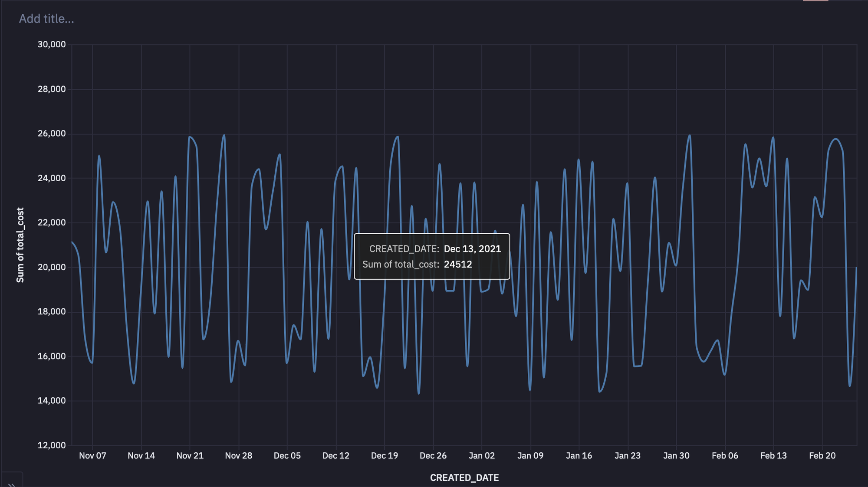Image resolution: width=868 pixels, height=487 pixels.
Task: Click the Jan 30 x-axis tick label
Action: [676, 455]
